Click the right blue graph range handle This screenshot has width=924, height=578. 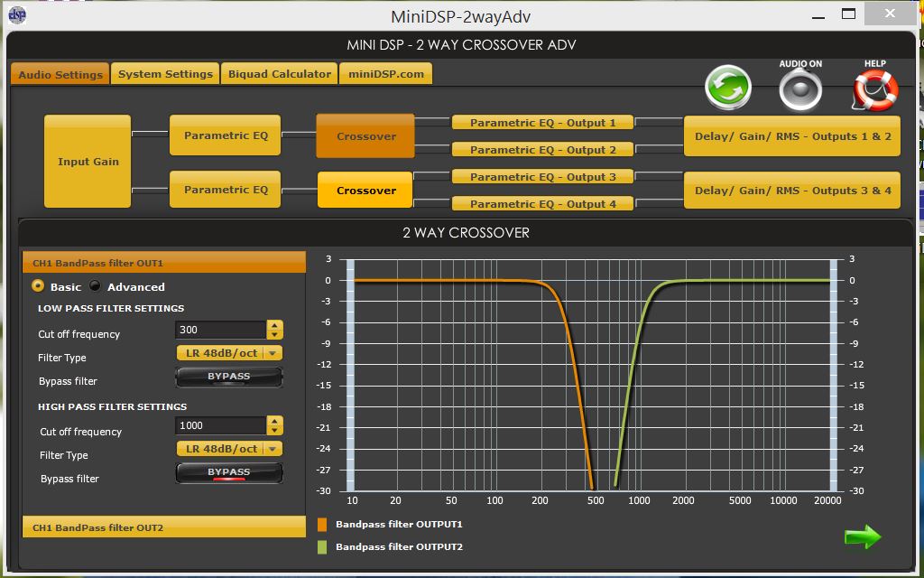pos(833,375)
